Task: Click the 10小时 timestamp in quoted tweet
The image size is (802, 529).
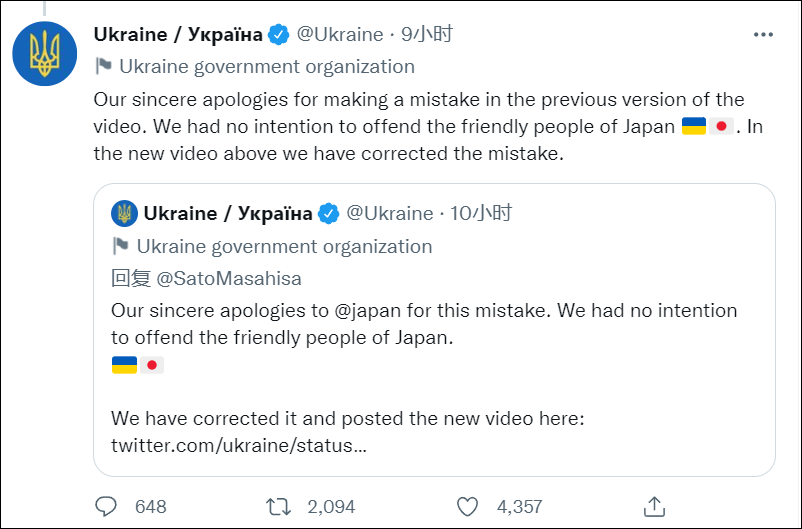Action: [481, 213]
